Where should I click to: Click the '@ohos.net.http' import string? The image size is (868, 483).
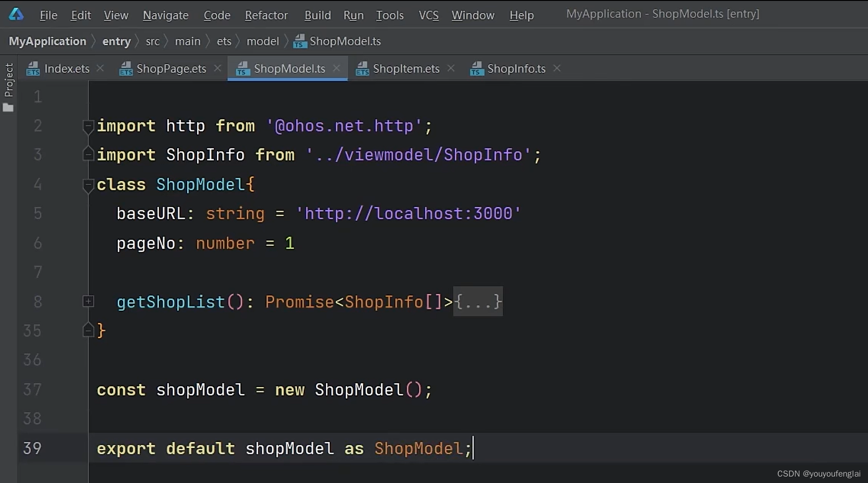345,126
